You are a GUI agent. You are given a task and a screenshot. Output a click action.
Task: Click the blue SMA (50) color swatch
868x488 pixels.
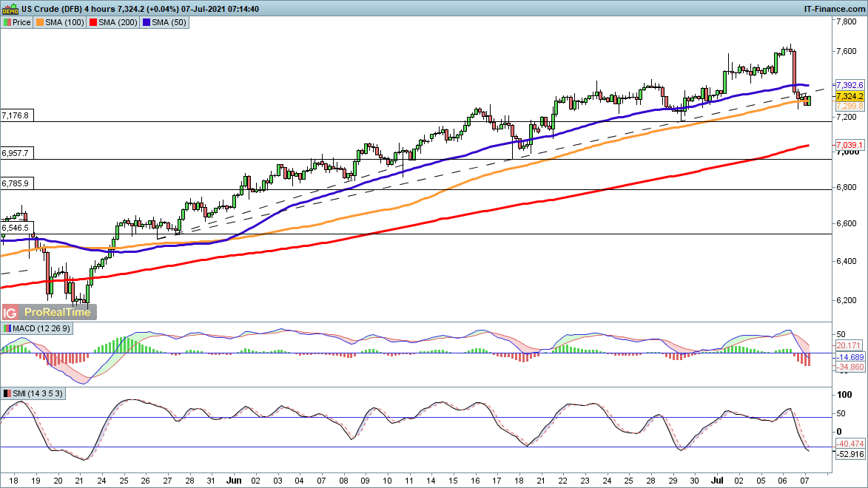[x=147, y=23]
